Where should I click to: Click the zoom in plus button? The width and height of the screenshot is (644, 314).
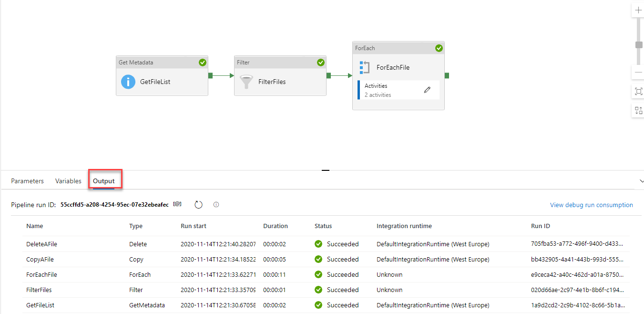click(638, 10)
